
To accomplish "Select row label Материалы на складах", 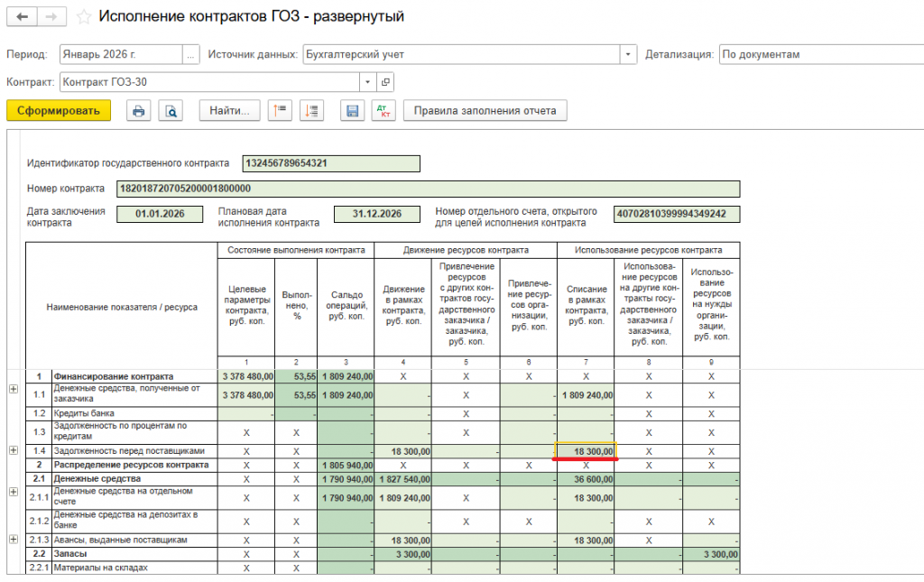I will click(101, 568).
